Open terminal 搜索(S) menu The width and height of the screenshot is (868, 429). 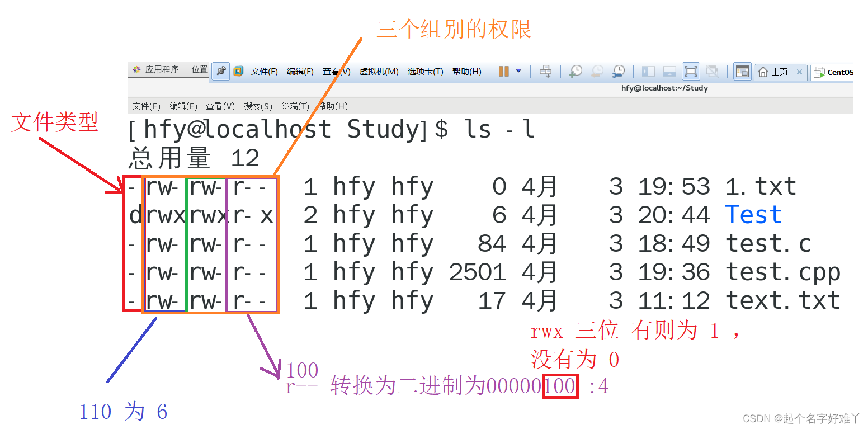[258, 106]
